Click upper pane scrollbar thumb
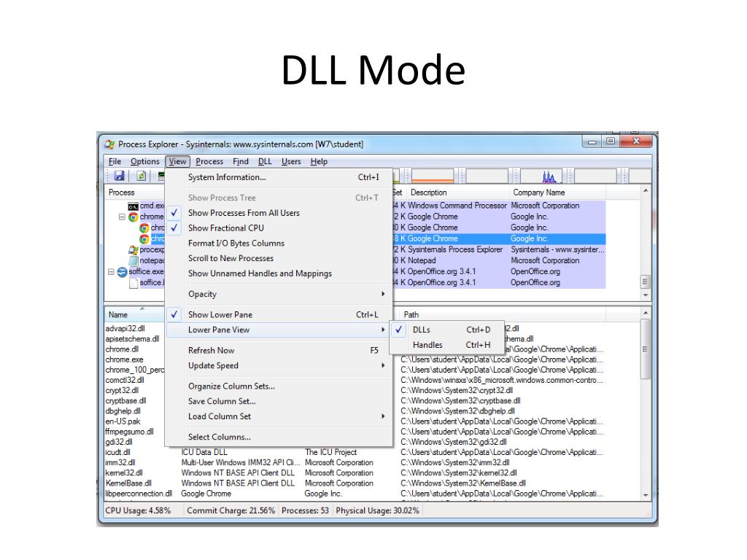The width and height of the screenshot is (747, 560). [646, 281]
